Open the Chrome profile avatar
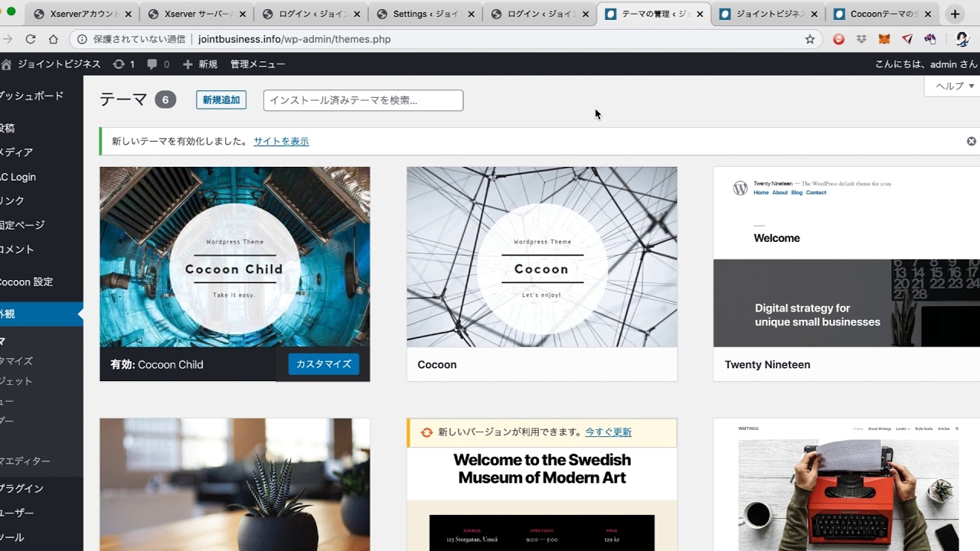The height and width of the screenshot is (551, 980). pyautogui.click(x=962, y=39)
